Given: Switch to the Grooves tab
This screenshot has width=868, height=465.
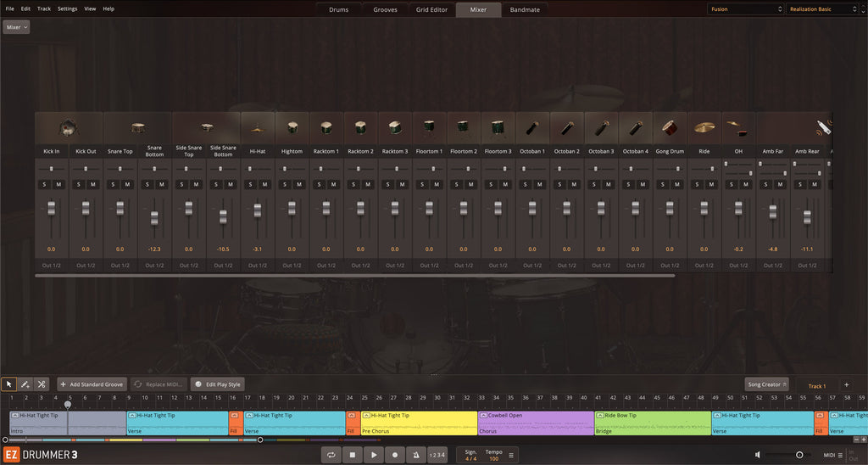Looking at the screenshot, I should coord(385,9).
